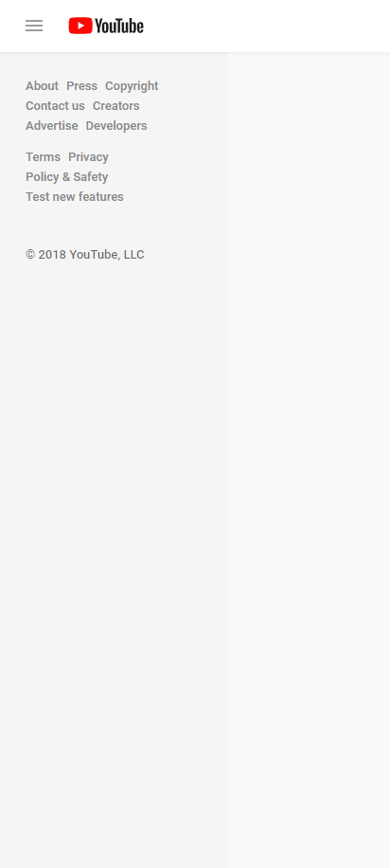This screenshot has width=390, height=868.
Task: Open the About link
Action: [x=42, y=86]
